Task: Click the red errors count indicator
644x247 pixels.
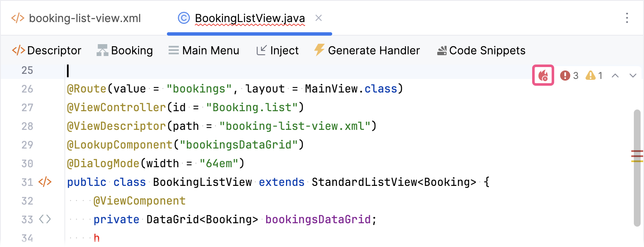Action: click(569, 76)
